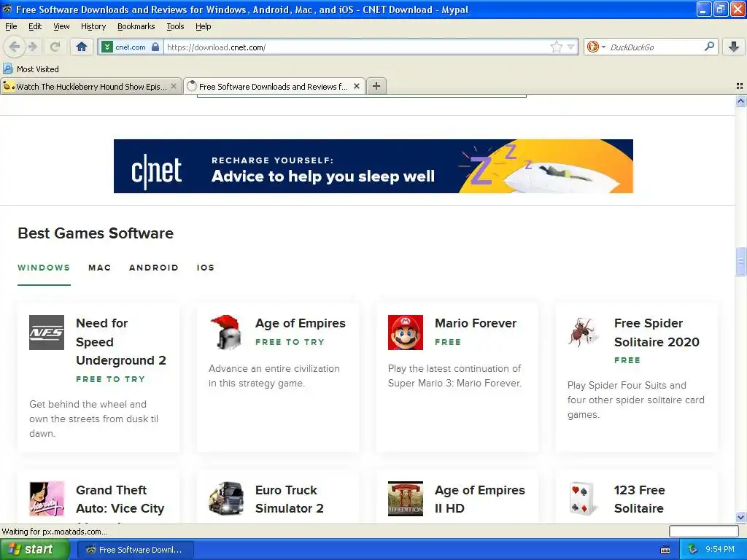Open the Tools menu

(x=175, y=26)
